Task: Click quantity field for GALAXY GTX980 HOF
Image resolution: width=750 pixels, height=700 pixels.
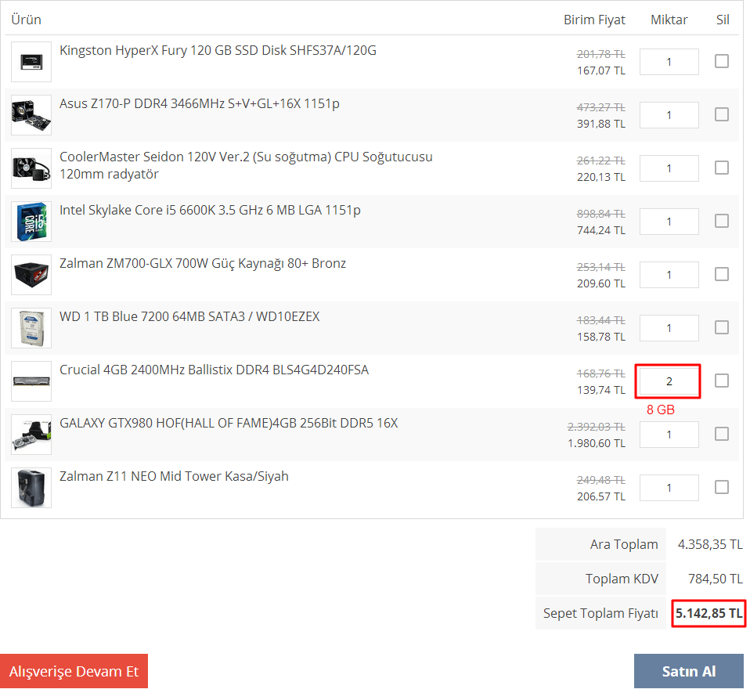Action: tap(669, 435)
